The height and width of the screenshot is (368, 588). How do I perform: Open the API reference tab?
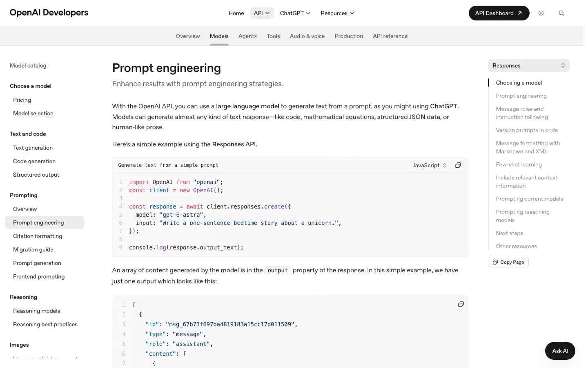pos(390,36)
